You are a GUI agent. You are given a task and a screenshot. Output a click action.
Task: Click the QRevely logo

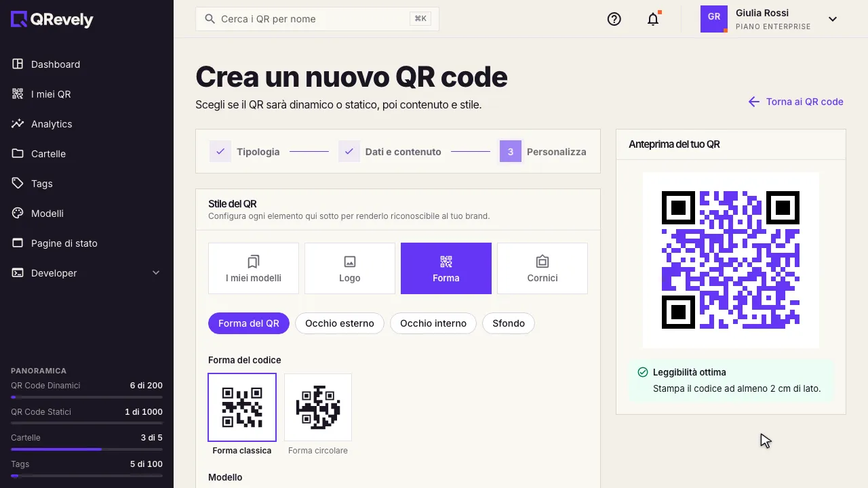tap(52, 20)
